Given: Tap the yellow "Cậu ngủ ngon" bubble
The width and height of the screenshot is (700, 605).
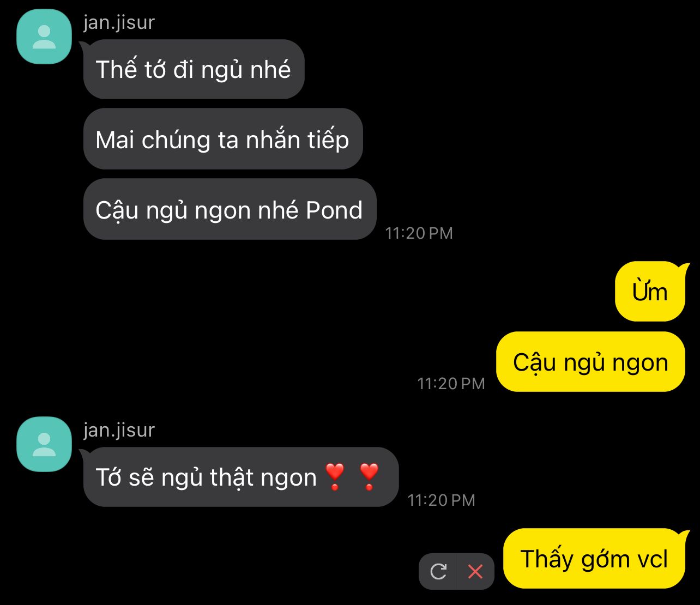Looking at the screenshot, I should point(591,362).
